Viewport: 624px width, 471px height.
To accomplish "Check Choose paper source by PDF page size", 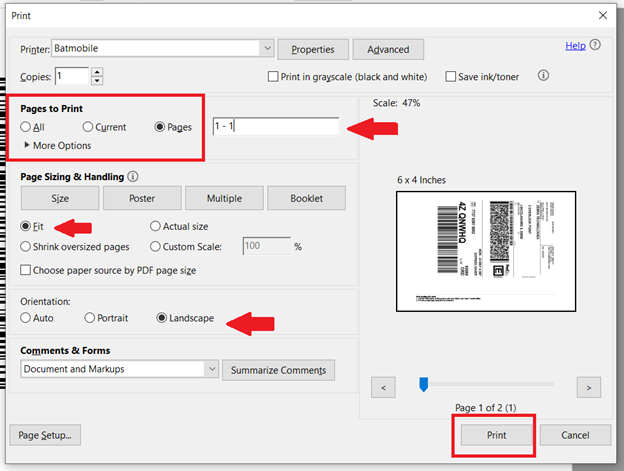I will [x=27, y=270].
